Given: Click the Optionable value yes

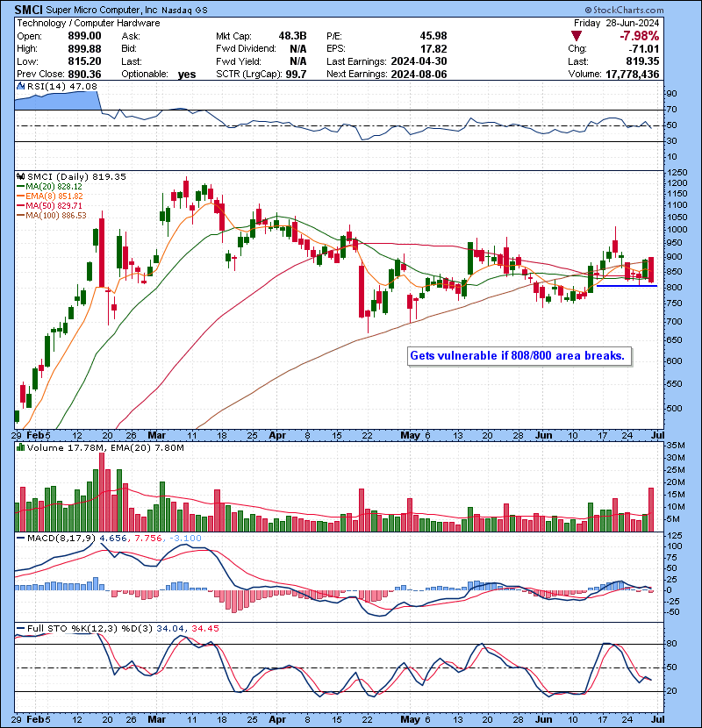Looking at the screenshot, I should (x=187, y=75).
